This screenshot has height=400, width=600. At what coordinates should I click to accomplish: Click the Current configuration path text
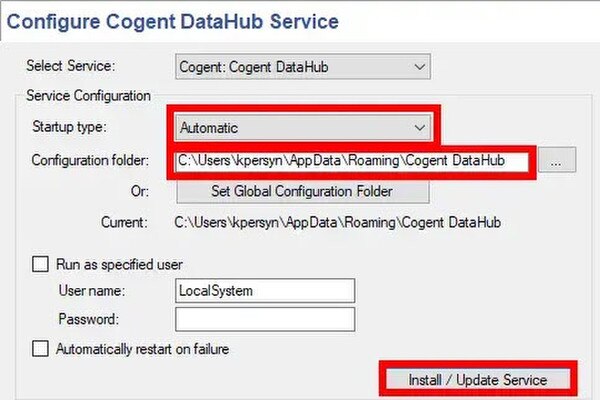point(338,222)
